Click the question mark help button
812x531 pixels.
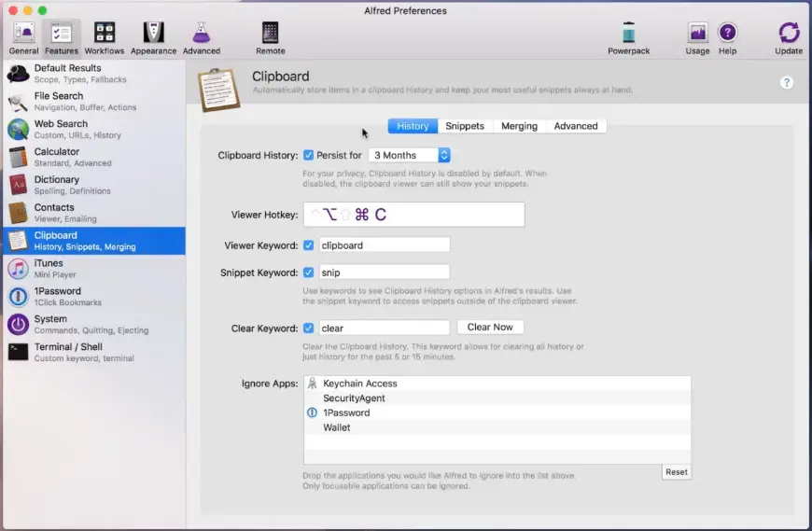click(786, 83)
